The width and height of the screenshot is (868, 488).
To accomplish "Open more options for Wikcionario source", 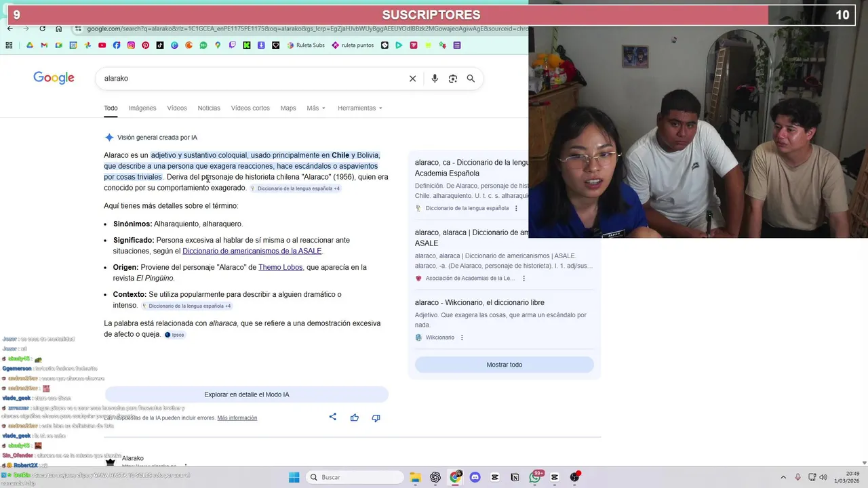I will point(462,338).
